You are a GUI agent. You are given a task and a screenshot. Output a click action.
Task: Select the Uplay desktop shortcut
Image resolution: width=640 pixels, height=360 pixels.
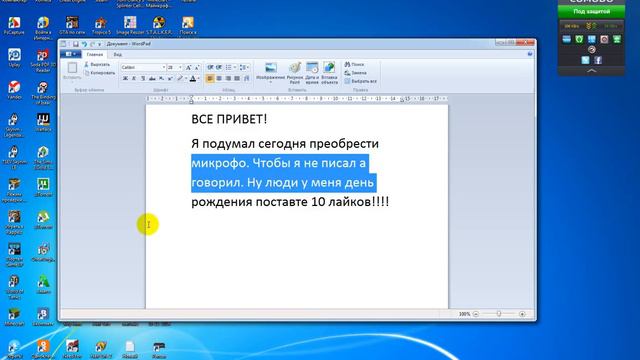[14, 58]
